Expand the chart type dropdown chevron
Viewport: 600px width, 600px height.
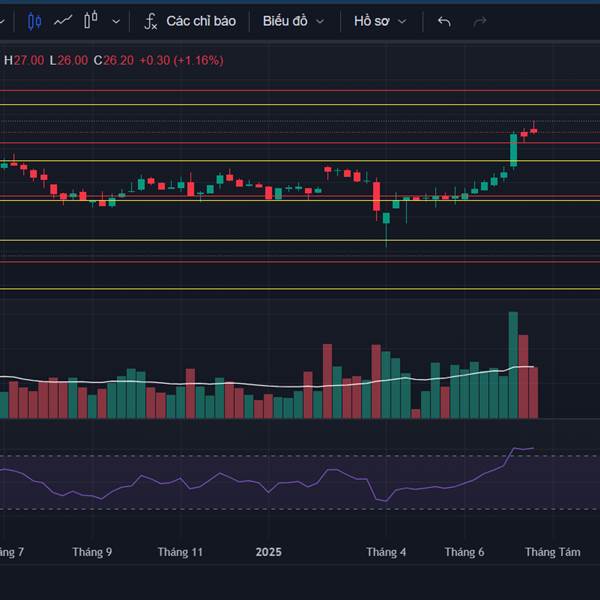pos(116,21)
